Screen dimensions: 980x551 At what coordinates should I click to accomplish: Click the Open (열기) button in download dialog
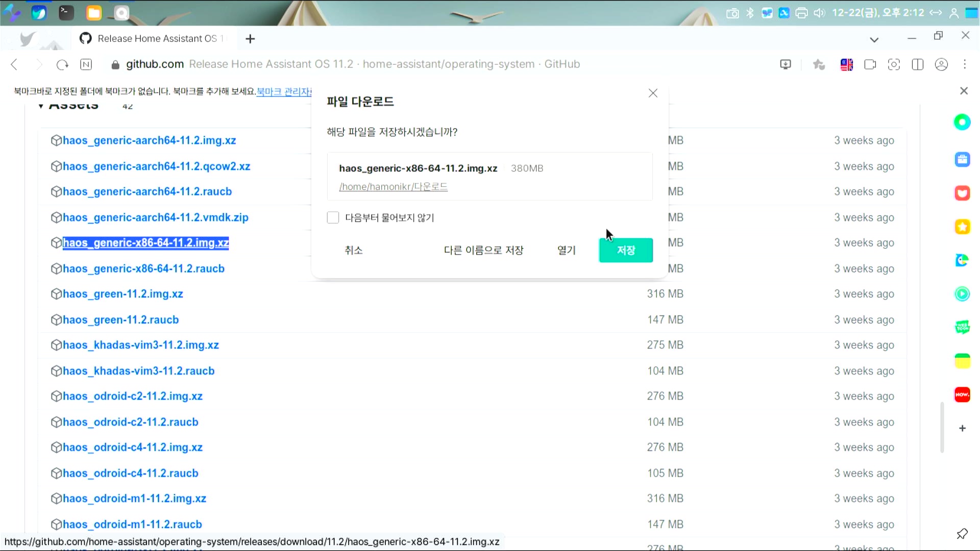coord(567,250)
